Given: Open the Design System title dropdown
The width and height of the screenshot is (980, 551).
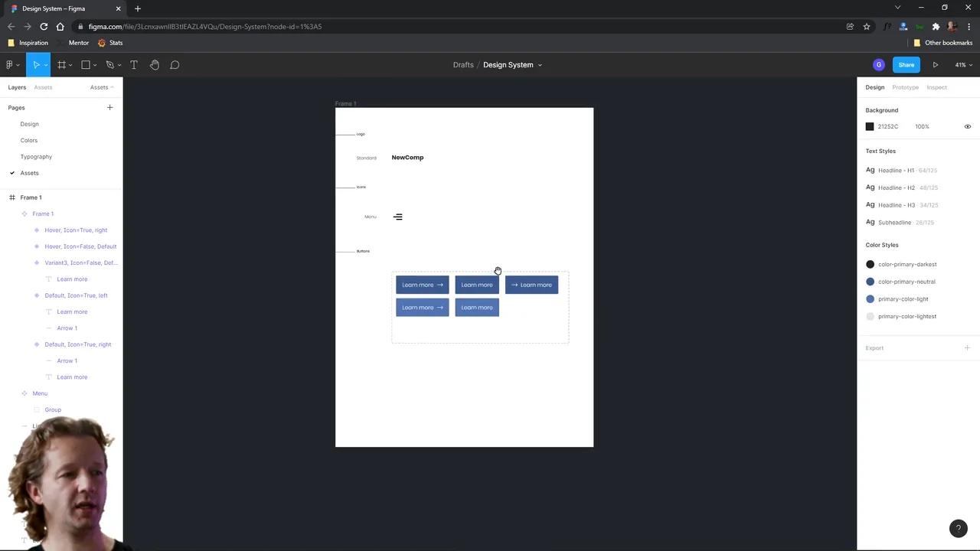Looking at the screenshot, I should (x=539, y=64).
